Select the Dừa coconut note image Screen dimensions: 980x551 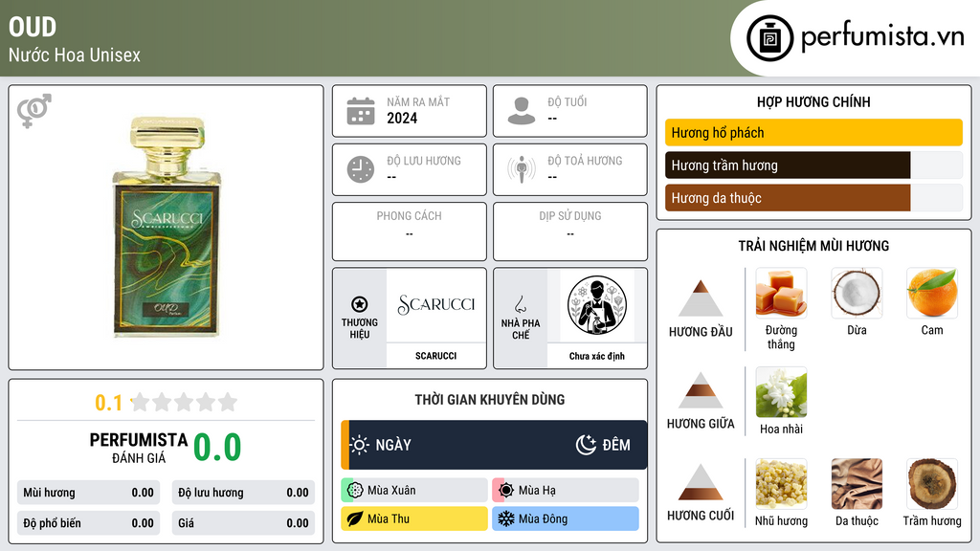click(x=857, y=293)
